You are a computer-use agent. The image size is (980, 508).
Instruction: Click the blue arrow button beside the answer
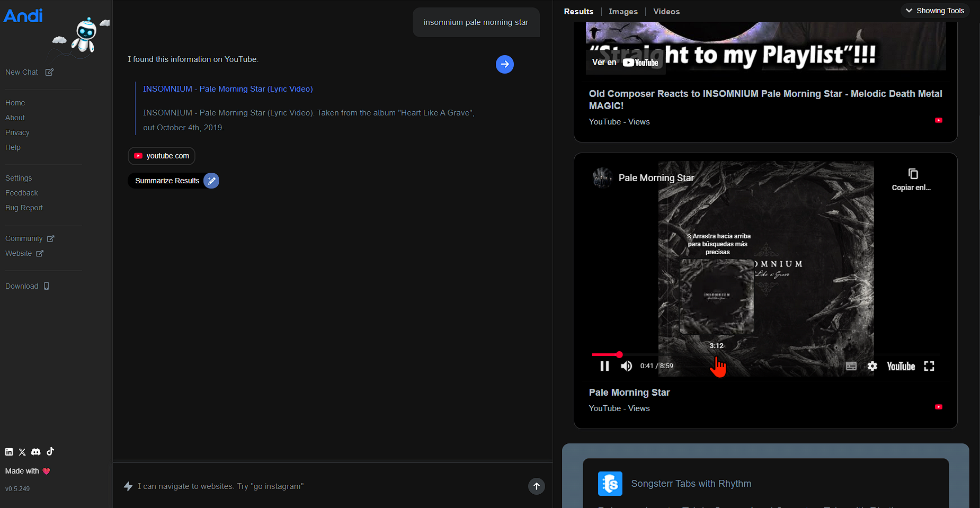505,65
